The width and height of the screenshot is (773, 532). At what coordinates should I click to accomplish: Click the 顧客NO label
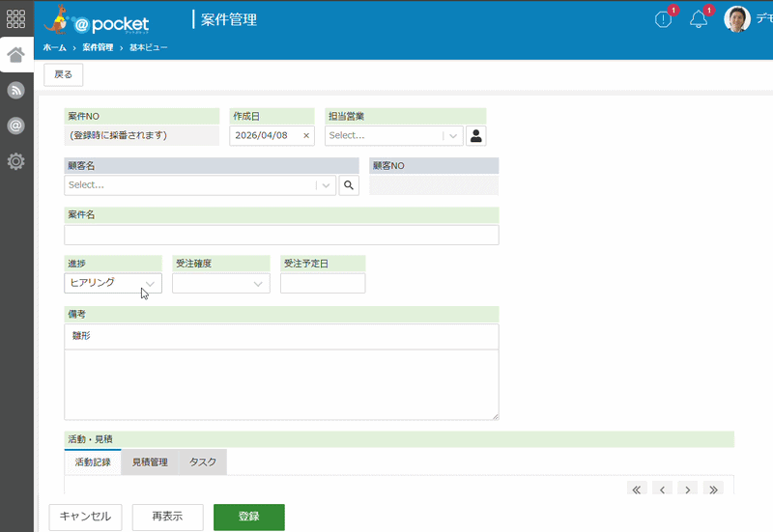388,166
